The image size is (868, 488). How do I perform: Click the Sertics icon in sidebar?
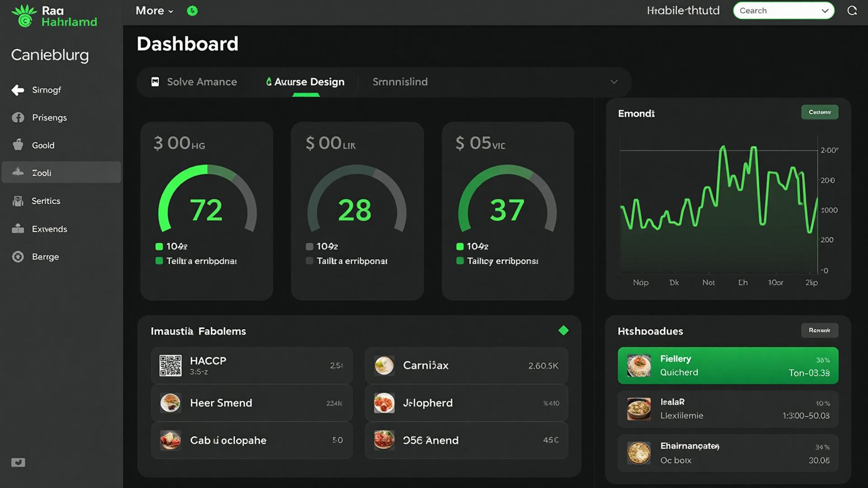coord(18,201)
